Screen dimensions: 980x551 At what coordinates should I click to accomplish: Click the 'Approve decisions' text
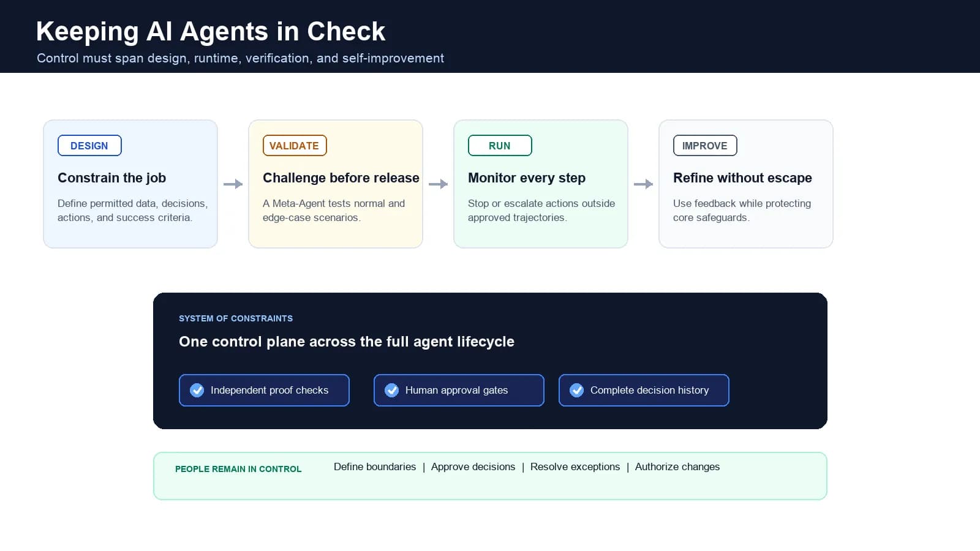[x=473, y=467]
